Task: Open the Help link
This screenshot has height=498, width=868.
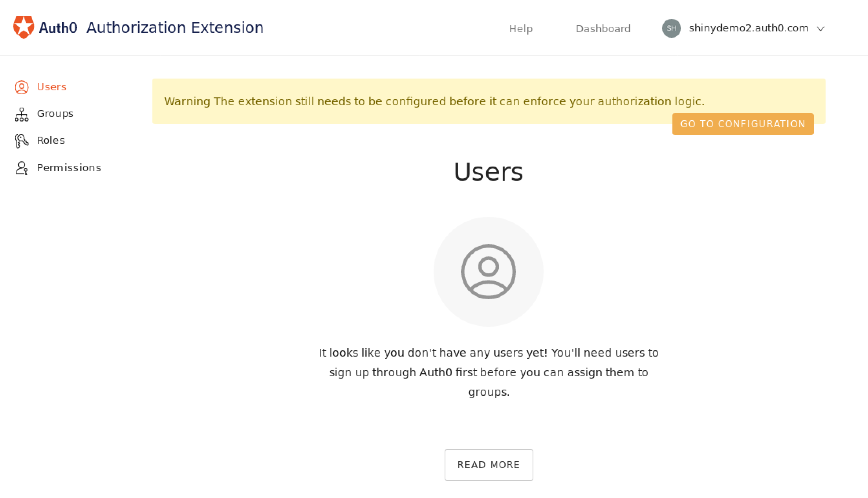Action: pyautogui.click(x=520, y=29)
